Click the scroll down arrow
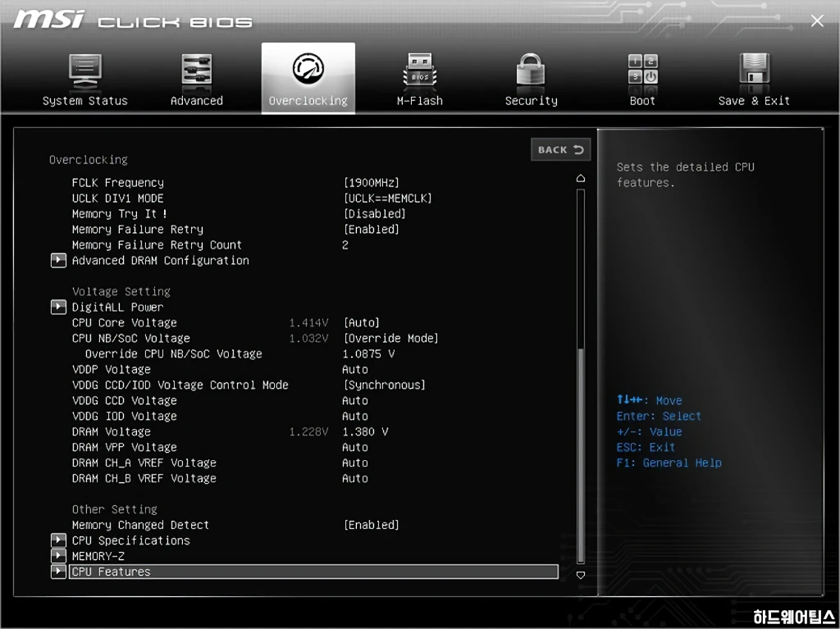This screenshot has width=840, height=629. (581, 575)
